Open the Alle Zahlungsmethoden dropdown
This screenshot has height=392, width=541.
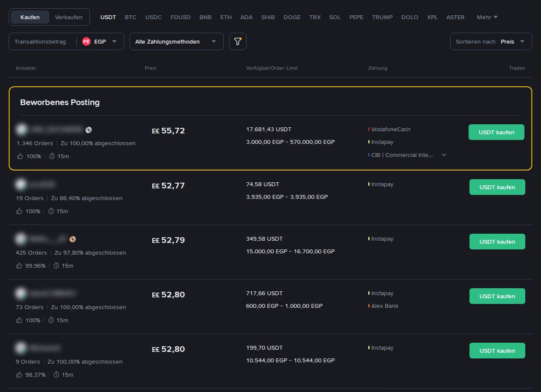[x=177, y=41]
